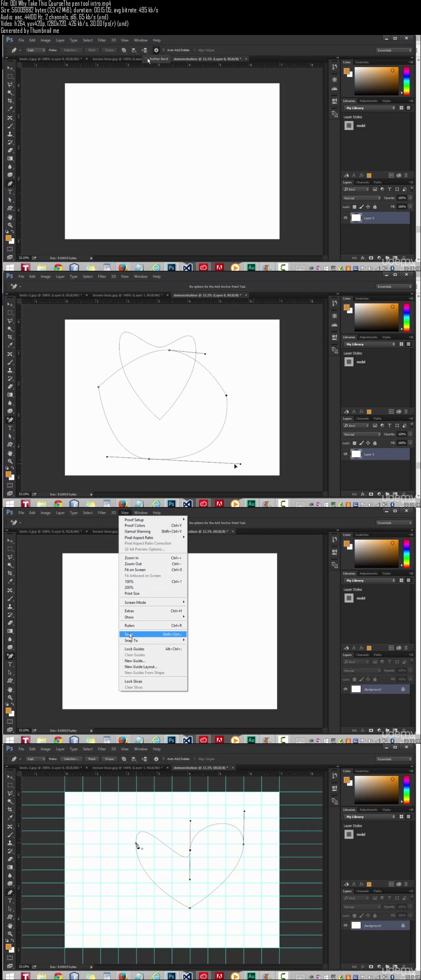Select Brush tool in the 00:06:02 frame
The height and width of the screenshot is (980, 421).
click(x=10, y=362)
